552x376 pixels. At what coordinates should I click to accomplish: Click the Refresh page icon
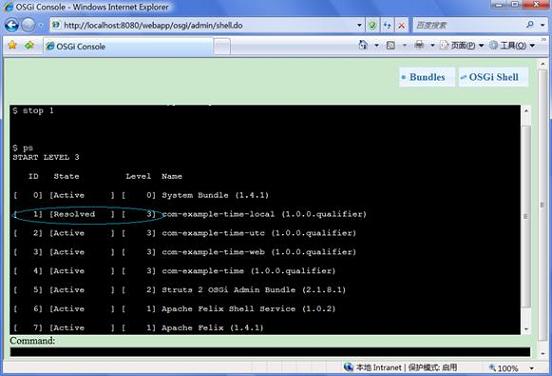point(387,25)
